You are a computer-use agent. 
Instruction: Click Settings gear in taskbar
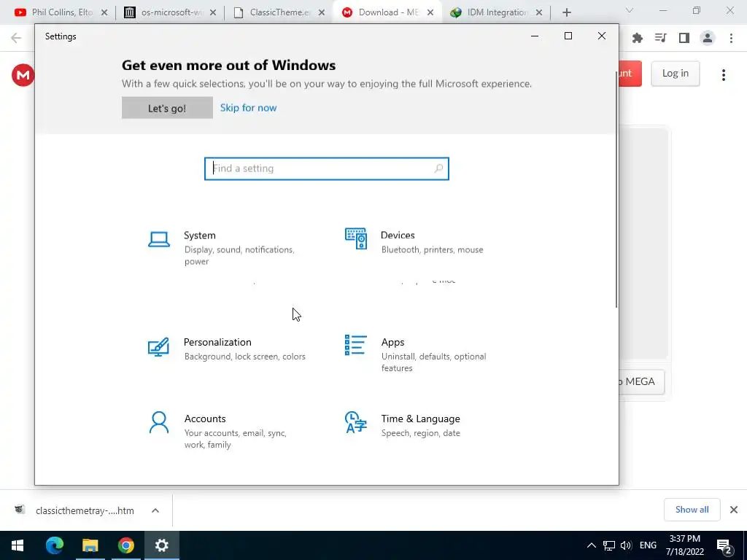[161, 545]
